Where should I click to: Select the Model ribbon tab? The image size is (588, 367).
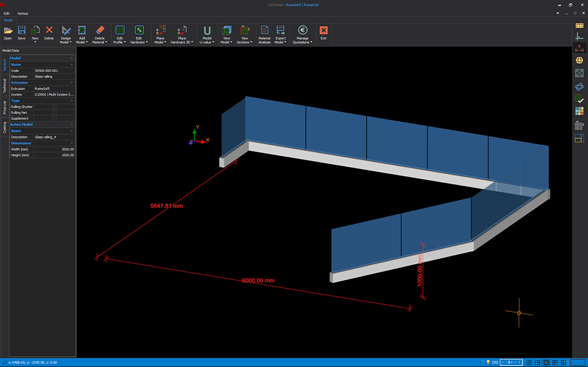tap(8, 20)
